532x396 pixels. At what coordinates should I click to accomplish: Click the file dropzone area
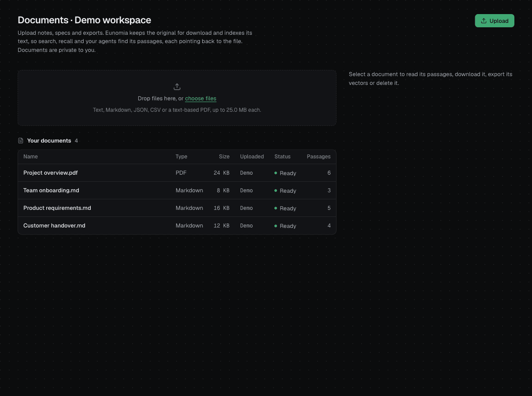pyautogui.click(x=177, y=98)
